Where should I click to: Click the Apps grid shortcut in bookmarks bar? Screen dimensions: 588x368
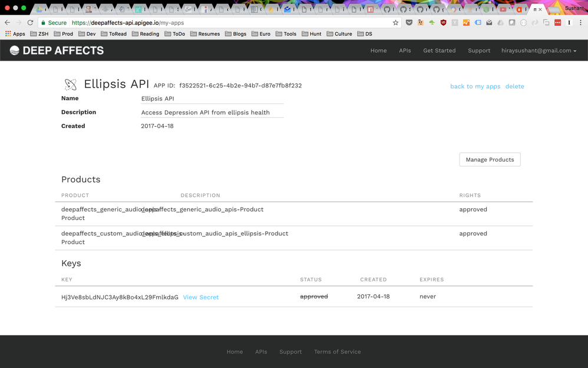15,34
